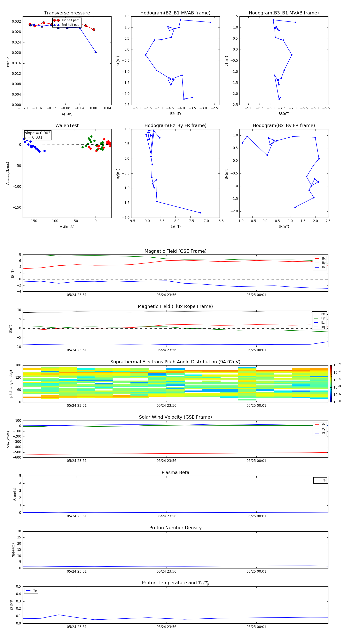Click the 'Magnetic Field (GSE Frame)' title
This screenshot has width=351, height=644.
pos(175,251)
